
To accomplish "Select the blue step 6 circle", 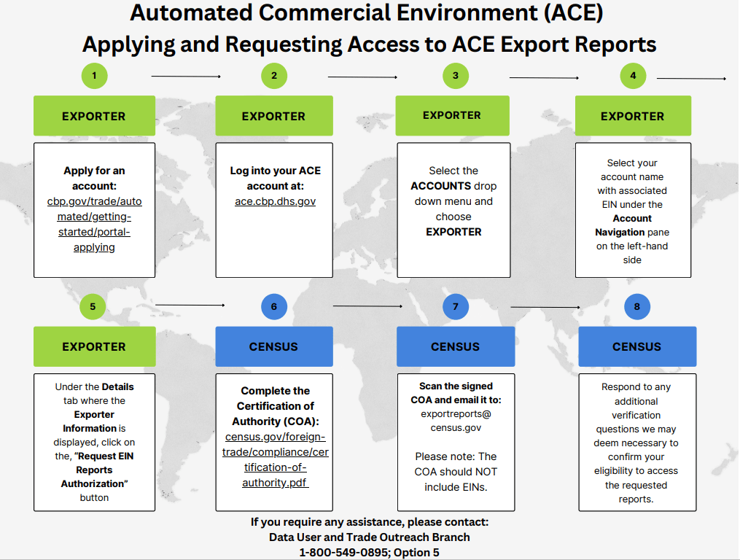I will pyautogui.click(x=274, y=307).
